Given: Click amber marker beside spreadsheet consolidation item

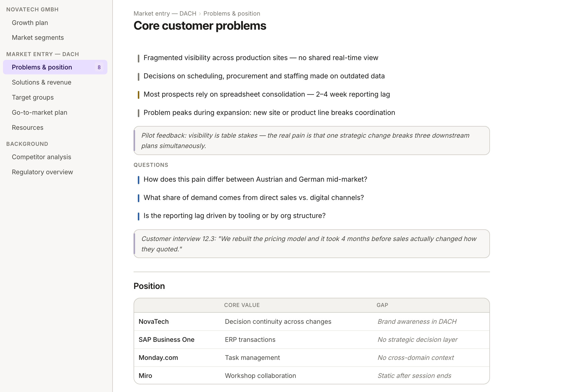Looking at the screenshot, I should coord(139,95).
